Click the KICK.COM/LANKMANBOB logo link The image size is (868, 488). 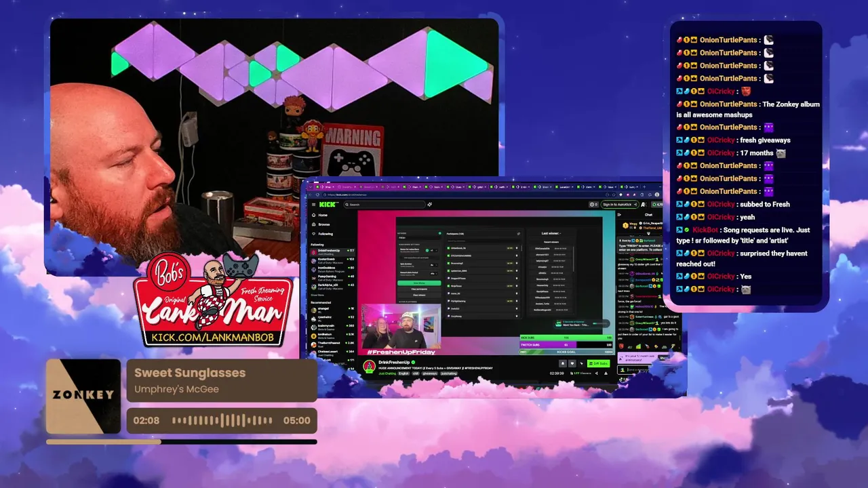point(212,337)
